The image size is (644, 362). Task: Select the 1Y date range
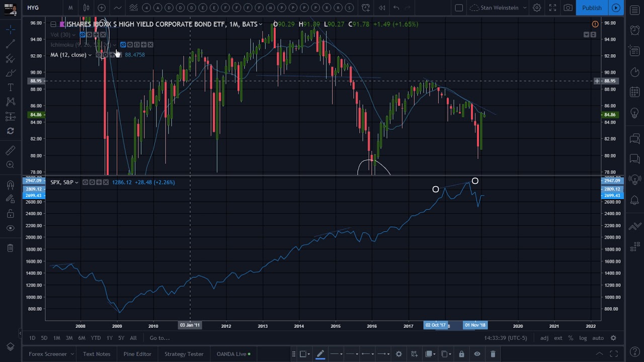coord(109,338)
